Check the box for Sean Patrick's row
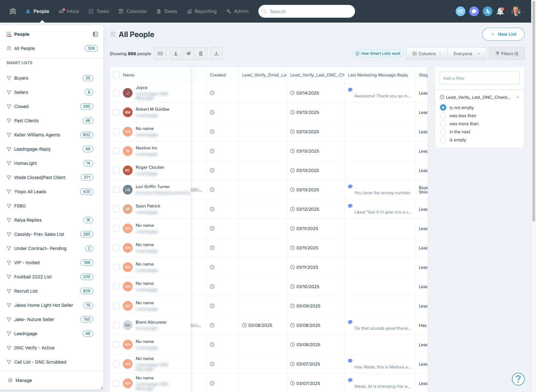 point(116,209)
